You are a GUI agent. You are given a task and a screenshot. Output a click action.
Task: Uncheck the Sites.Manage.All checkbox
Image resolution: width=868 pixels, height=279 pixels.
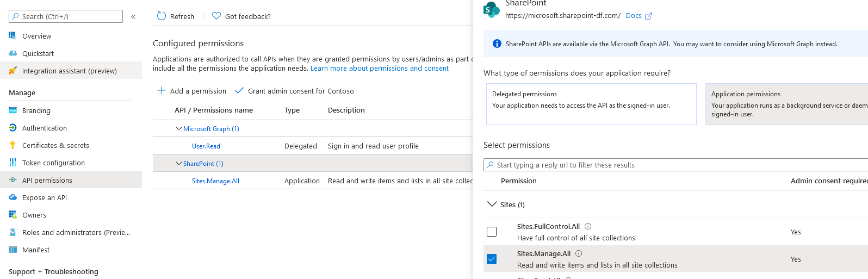pyautogui.click(x=492, y=259)
